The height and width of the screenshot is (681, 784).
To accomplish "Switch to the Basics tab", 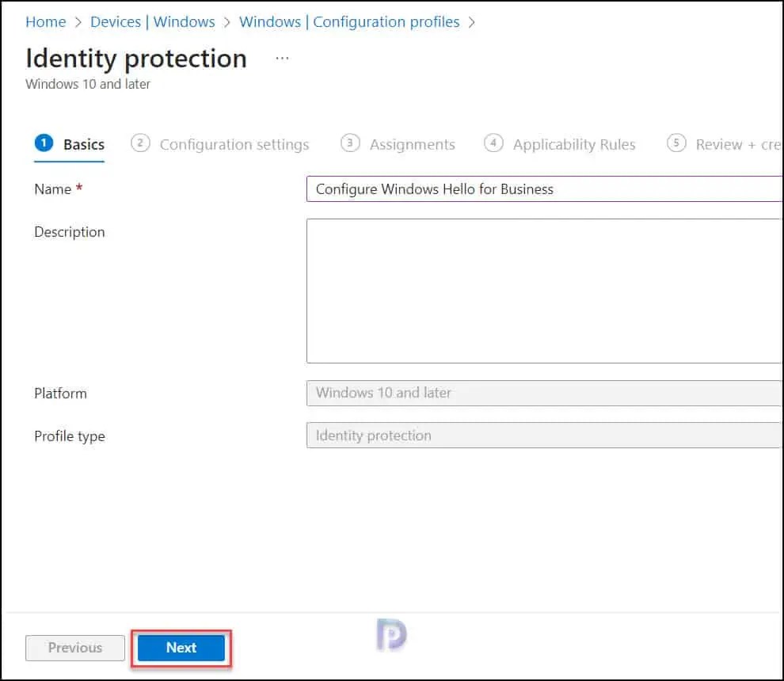I will pyautogui.click(x=82, y=144).
